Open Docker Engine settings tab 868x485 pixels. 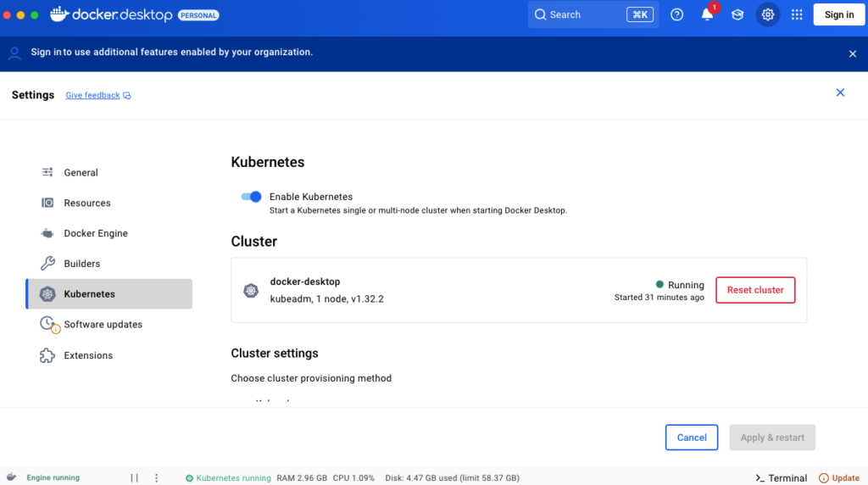109,233
